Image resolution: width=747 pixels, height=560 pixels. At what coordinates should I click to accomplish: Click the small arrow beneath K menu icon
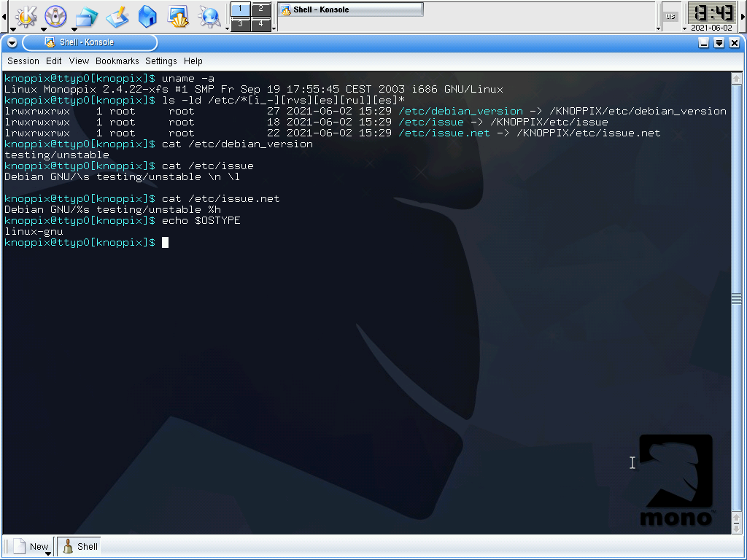(x=13, y=29)
